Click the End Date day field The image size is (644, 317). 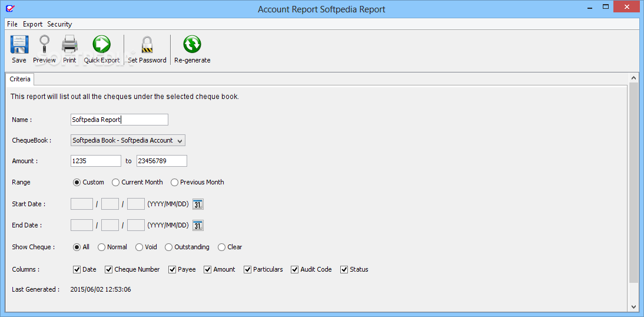[136, 225]
